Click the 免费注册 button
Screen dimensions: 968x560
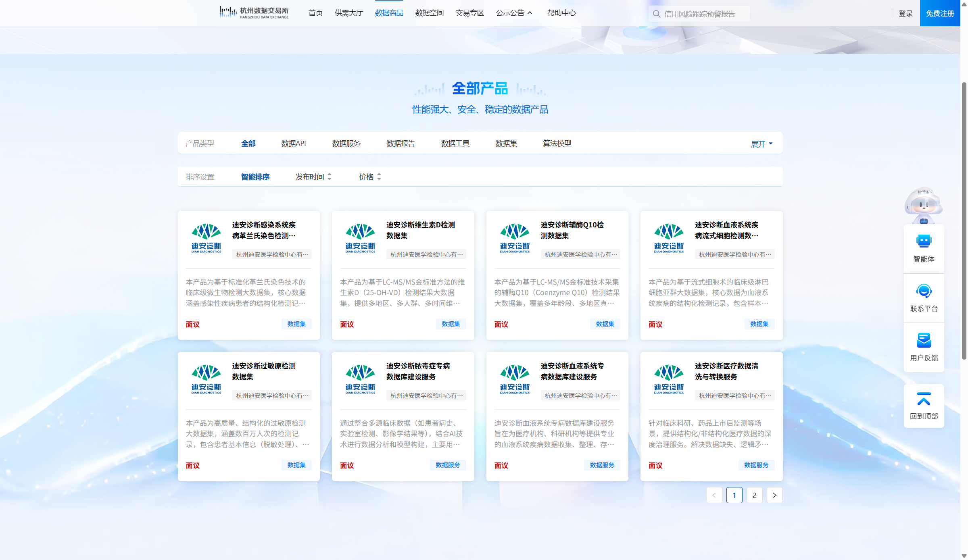tap(940, 13)
